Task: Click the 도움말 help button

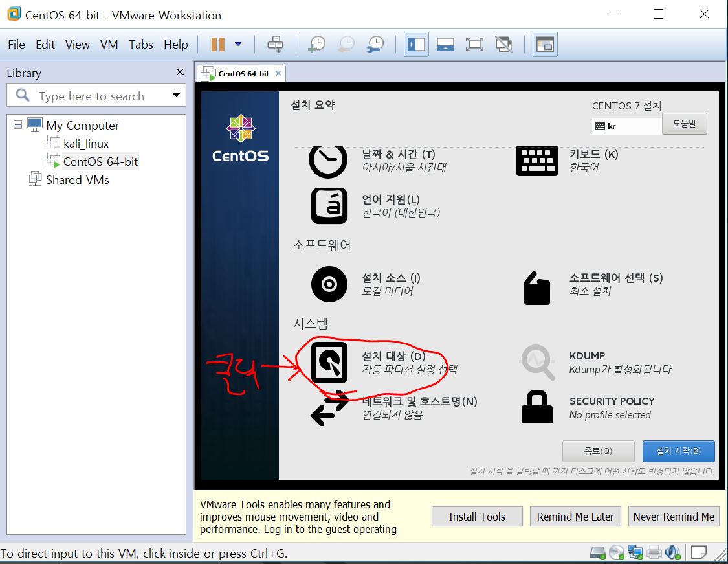Action: pyautogui.click(x=685, y=124)
